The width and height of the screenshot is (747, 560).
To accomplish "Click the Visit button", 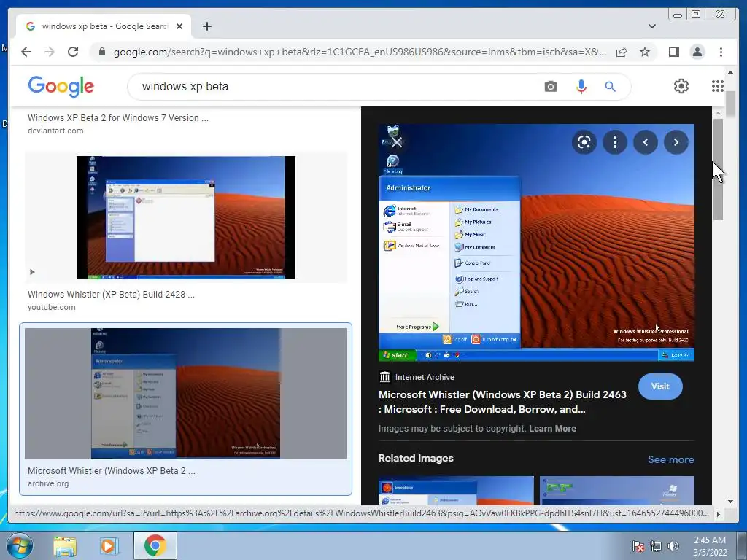I will click(x=660, y=386).
